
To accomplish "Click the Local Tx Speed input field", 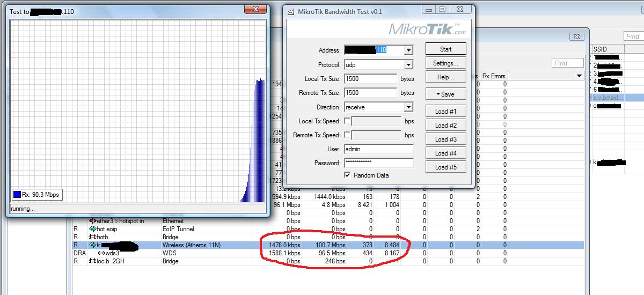I will [x=376, y=121].
